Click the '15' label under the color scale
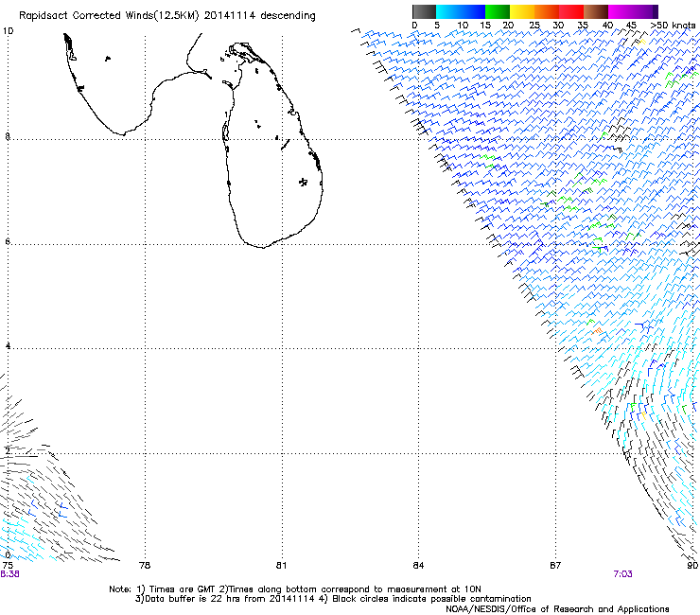 (485, 26)
